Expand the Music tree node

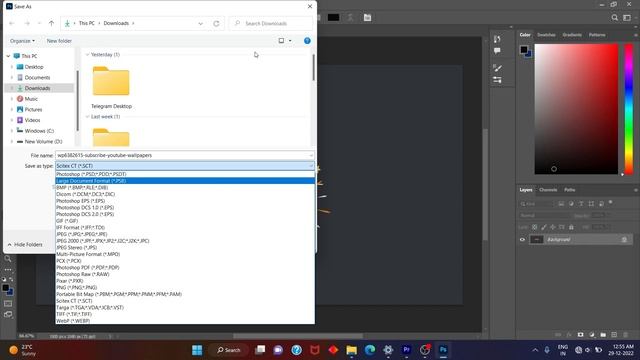[x=12, y=99]
